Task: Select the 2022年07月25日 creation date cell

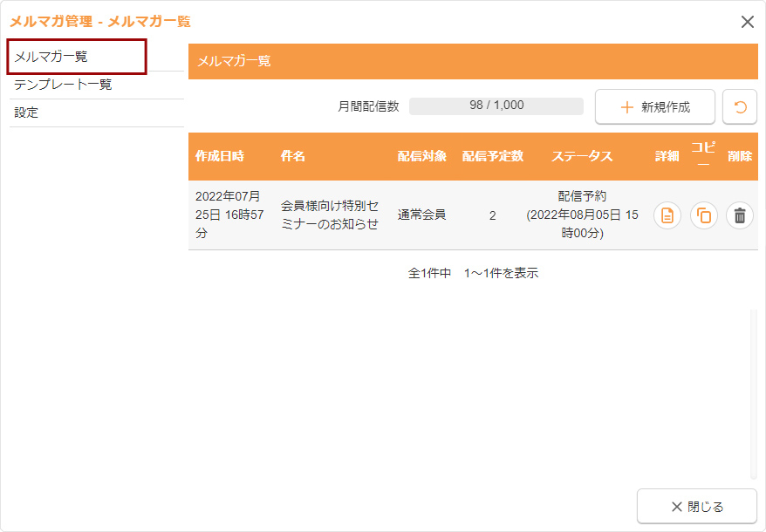Action: [228, 215]
